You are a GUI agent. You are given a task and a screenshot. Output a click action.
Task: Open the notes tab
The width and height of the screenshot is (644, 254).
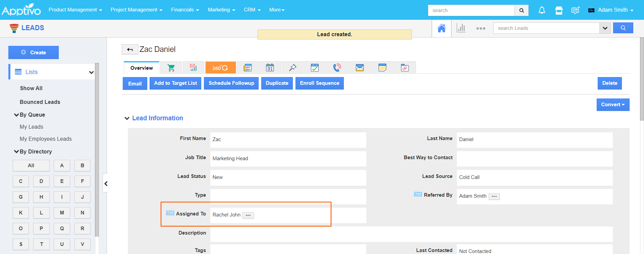(x=382, y=68)
